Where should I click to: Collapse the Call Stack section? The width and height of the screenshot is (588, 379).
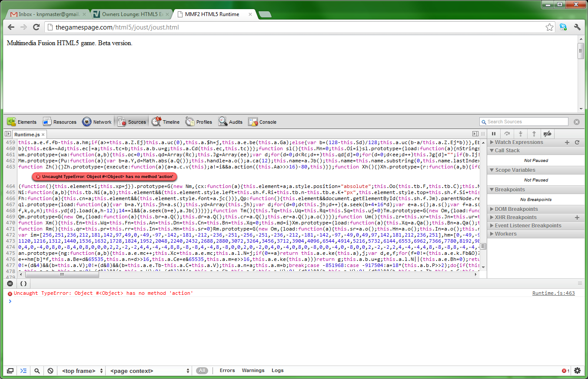tap(507, 151)
